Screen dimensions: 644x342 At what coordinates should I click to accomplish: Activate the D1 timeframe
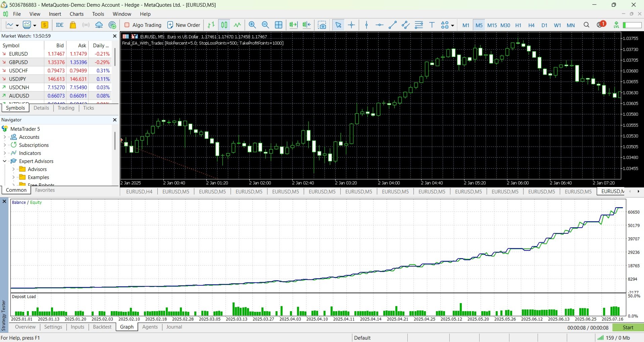tap(544, 25)
